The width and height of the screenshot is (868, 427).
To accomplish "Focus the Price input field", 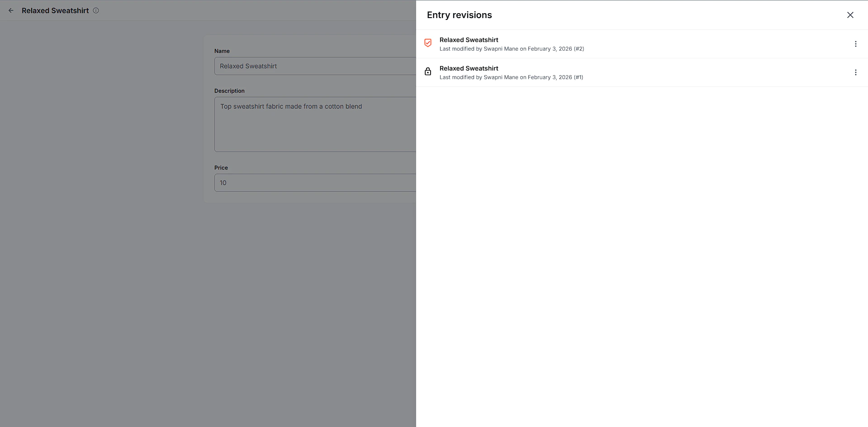I will (x=315, y=183).
